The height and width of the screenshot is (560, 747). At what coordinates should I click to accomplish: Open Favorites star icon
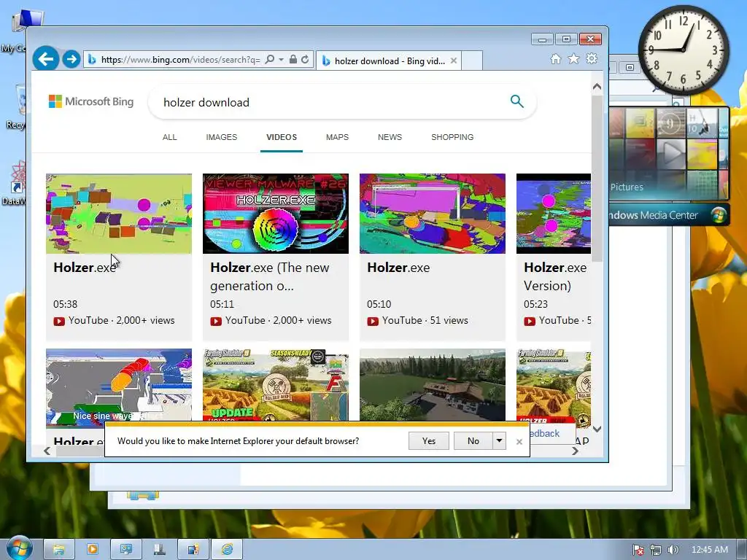(x=573, y=58)
